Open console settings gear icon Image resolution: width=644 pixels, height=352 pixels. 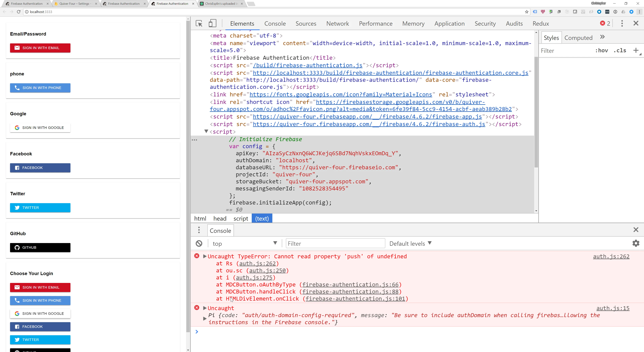click(636, 243)
